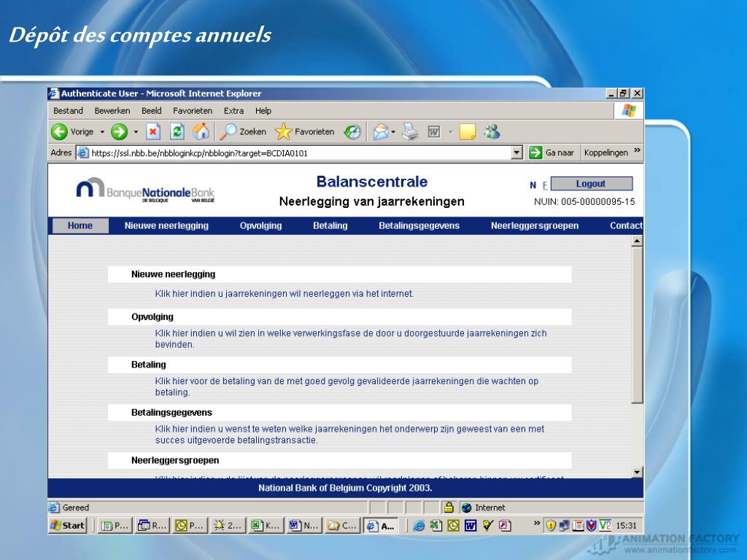Screen dimensions: 747x560
Task: Open the yellow shield tray icon
Action: pyautogui.click(x=551, y=526)
